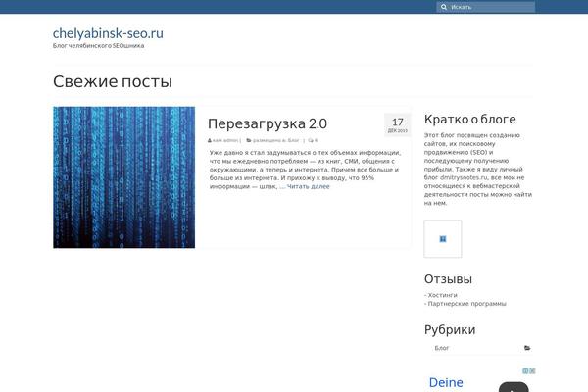Click the folder icon in post meta

click(249, 140)
